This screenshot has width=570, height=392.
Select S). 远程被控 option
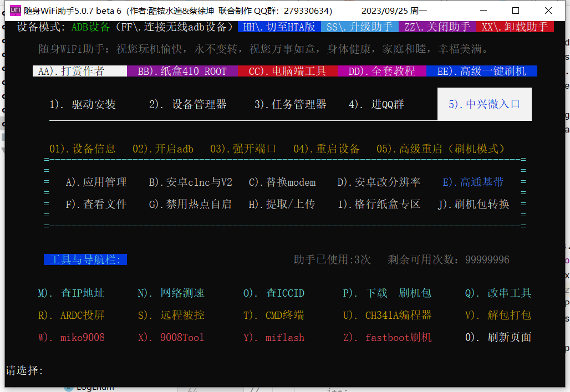[171, 315]
